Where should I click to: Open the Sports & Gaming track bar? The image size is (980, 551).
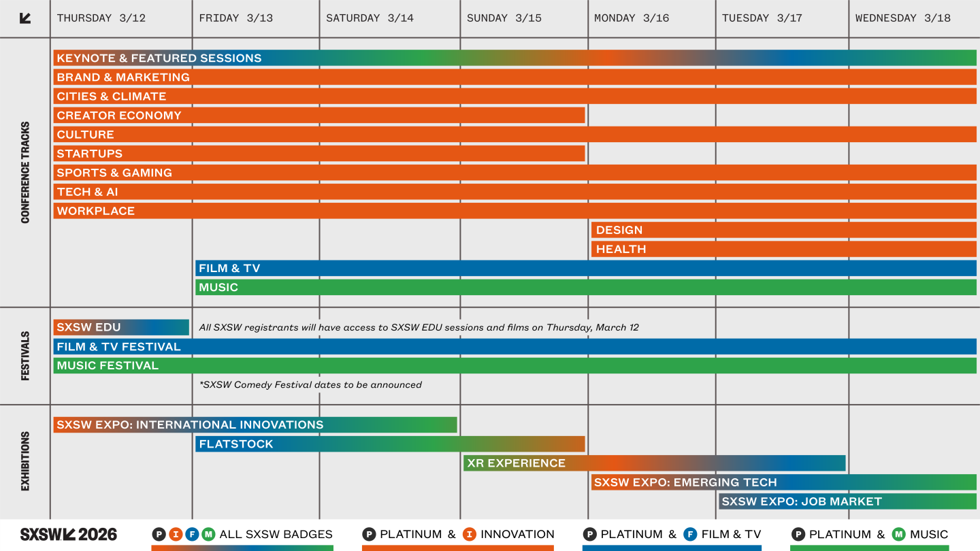[515, 172]
